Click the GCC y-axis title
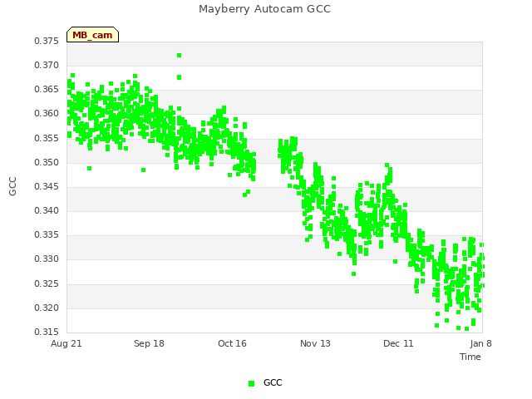Image resolution: width=532 pixels, height=399 pixels. coord(12,186)
